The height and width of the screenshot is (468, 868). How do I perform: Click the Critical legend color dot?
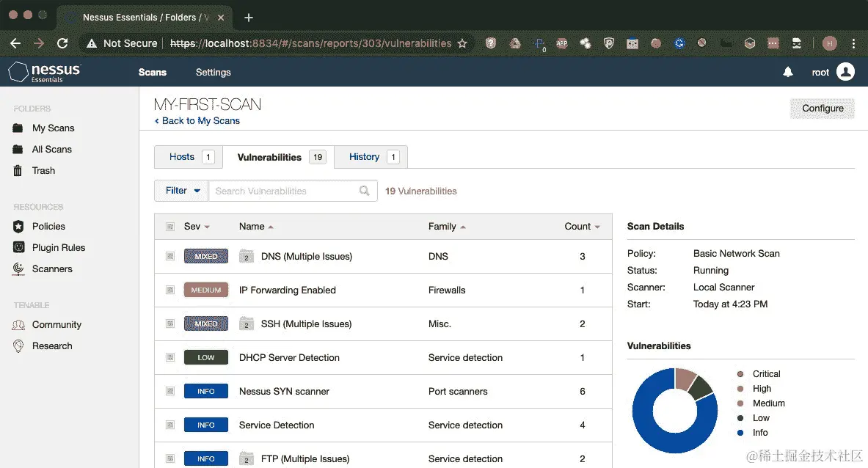tap(740, 374)
